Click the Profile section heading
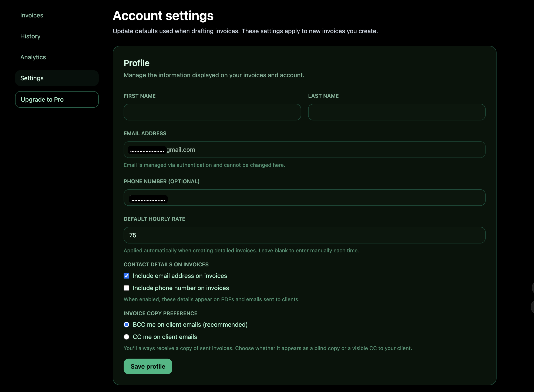Viewport: 534px width, 392px height. pos(136,63)
